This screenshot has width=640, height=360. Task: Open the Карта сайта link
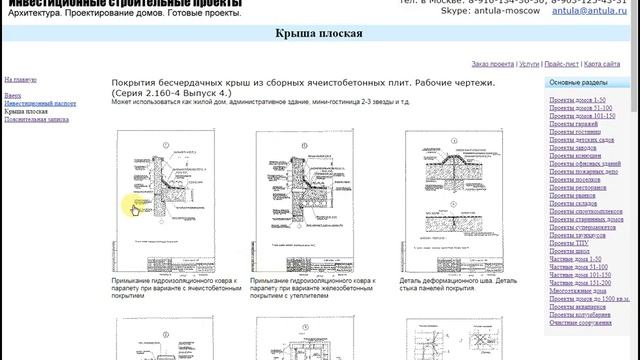coord(602,64)
